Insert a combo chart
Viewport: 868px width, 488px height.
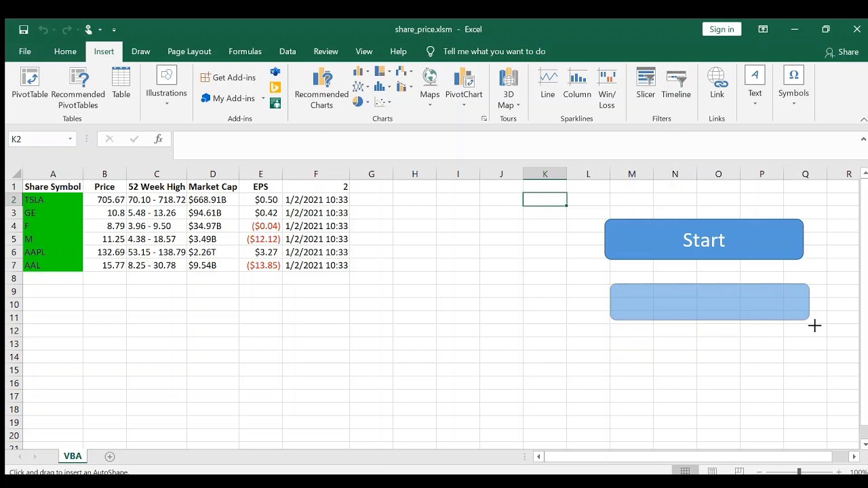point(404,87)
